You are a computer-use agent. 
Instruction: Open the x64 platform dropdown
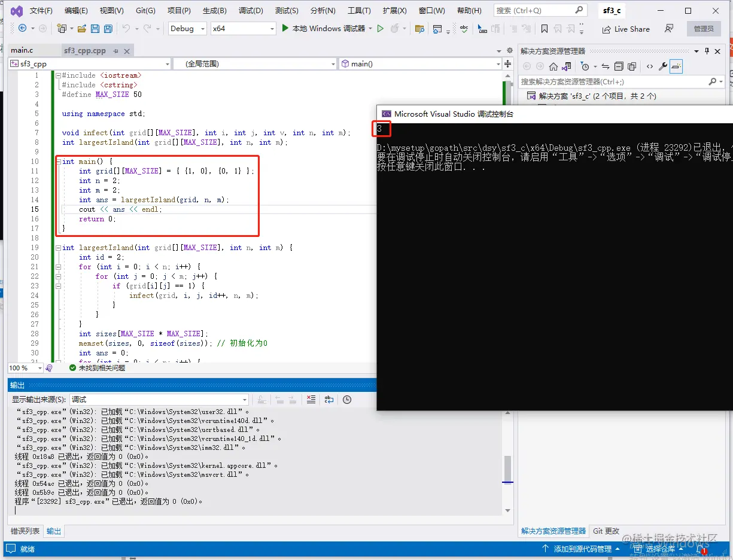tap(243, 28)
